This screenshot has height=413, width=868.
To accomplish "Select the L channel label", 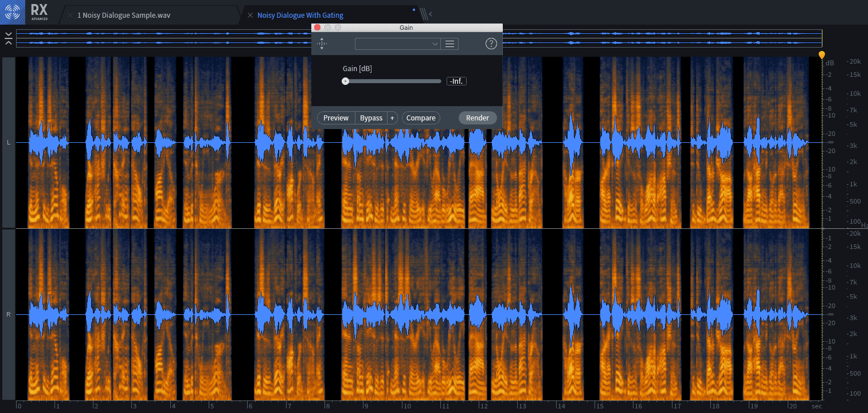I will coord(9,142).
